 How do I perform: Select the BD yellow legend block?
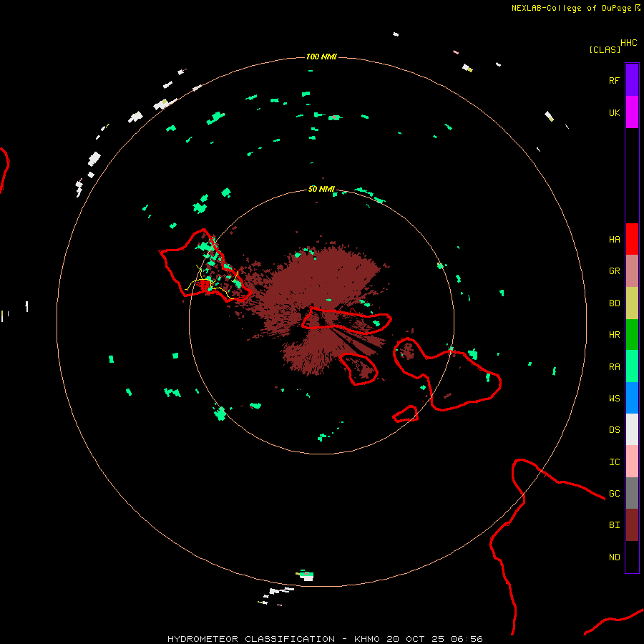[x=632, y=303]
